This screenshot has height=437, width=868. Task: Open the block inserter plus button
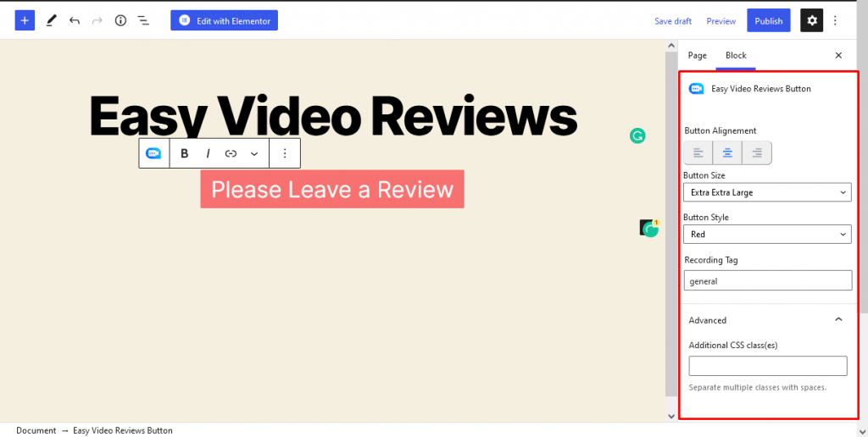click(25, 21)
